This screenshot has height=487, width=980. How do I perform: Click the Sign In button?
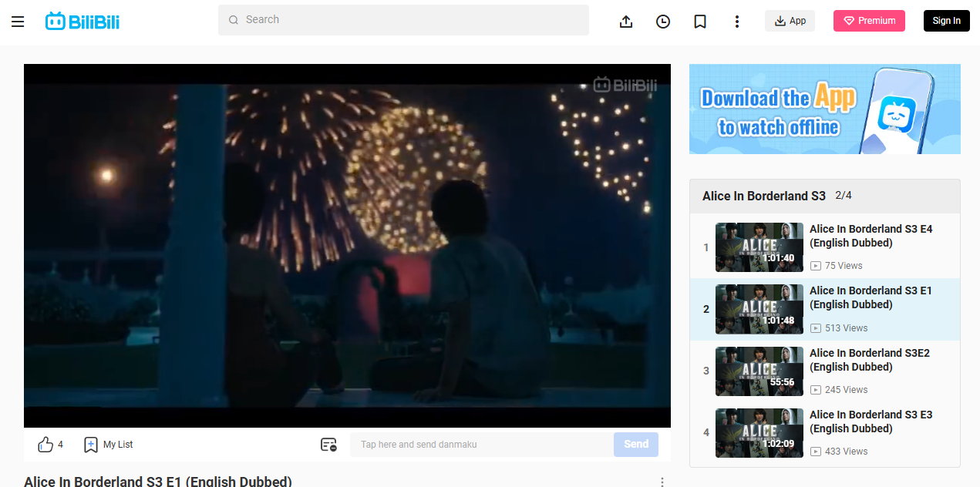coord(946,21)
